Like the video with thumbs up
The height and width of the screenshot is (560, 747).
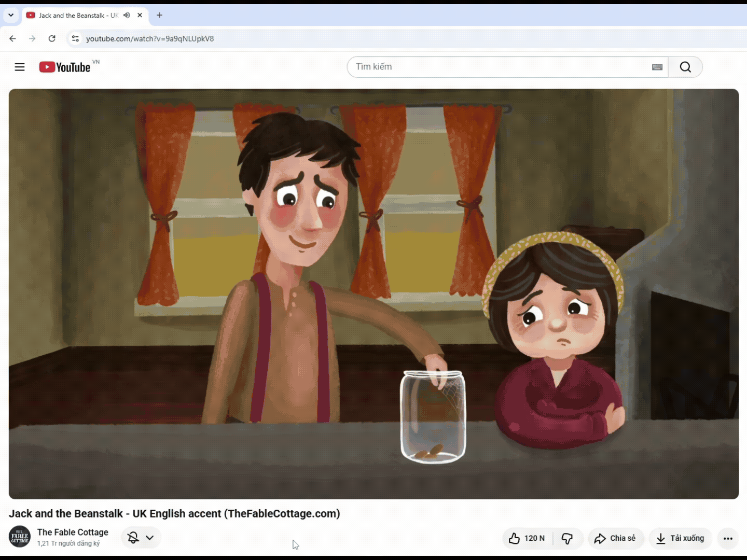click(x=528, y=538)
